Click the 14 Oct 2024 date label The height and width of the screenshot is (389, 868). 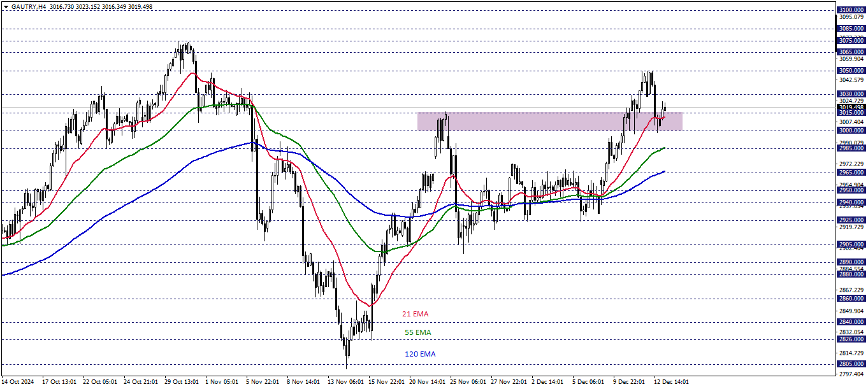tap(17, 382)
